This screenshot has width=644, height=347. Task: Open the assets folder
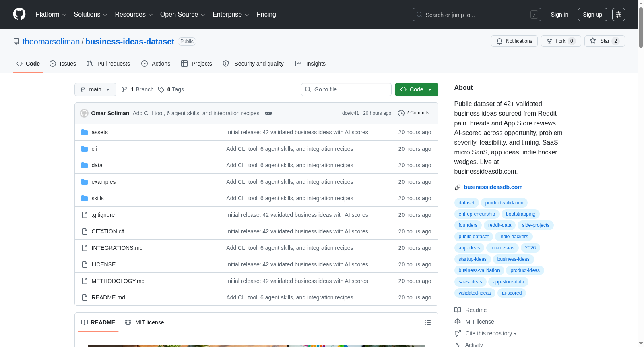click(x=99, y=132)
